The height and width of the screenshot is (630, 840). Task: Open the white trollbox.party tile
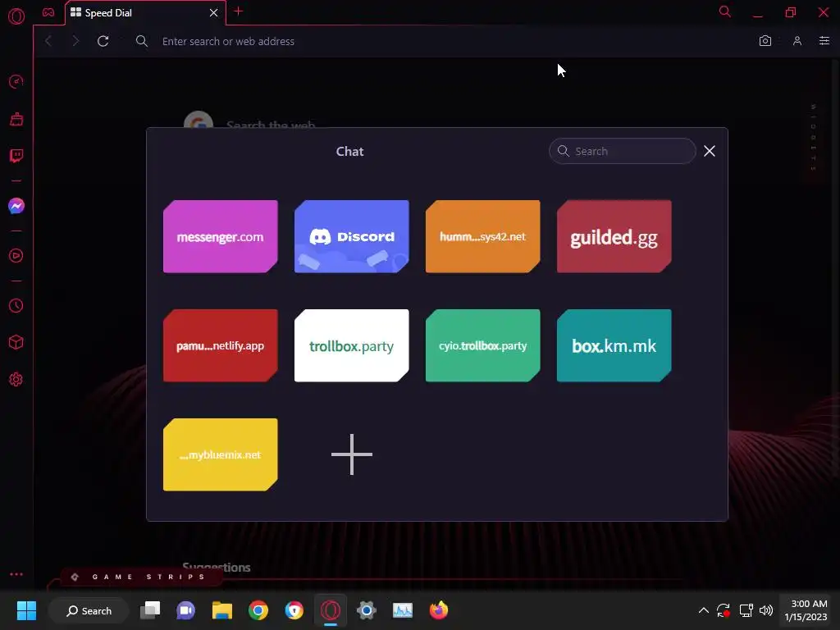coord(351,345)
